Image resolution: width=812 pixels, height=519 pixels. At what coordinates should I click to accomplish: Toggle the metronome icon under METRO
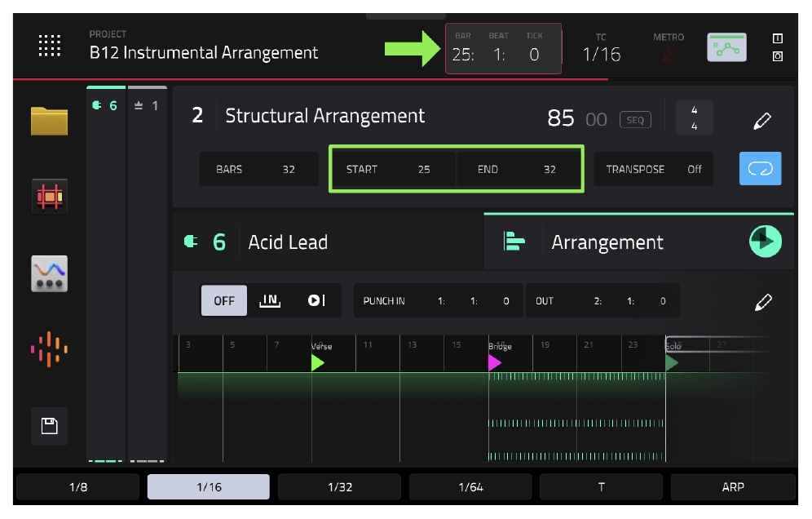click(x=668, y=54)
